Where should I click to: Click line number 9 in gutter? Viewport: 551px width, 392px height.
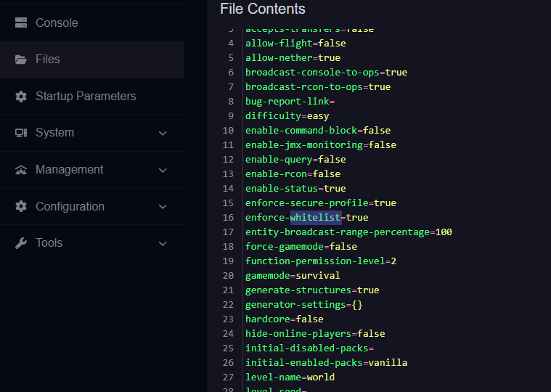[231, 116]
